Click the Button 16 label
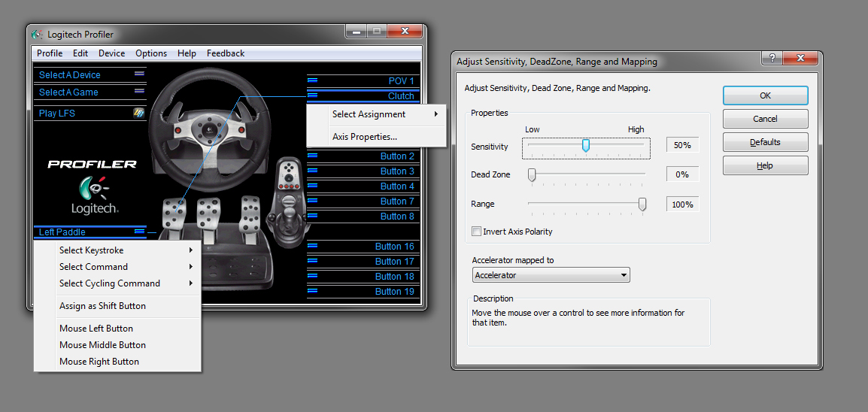868x412 pixels. tap(395, 247)
